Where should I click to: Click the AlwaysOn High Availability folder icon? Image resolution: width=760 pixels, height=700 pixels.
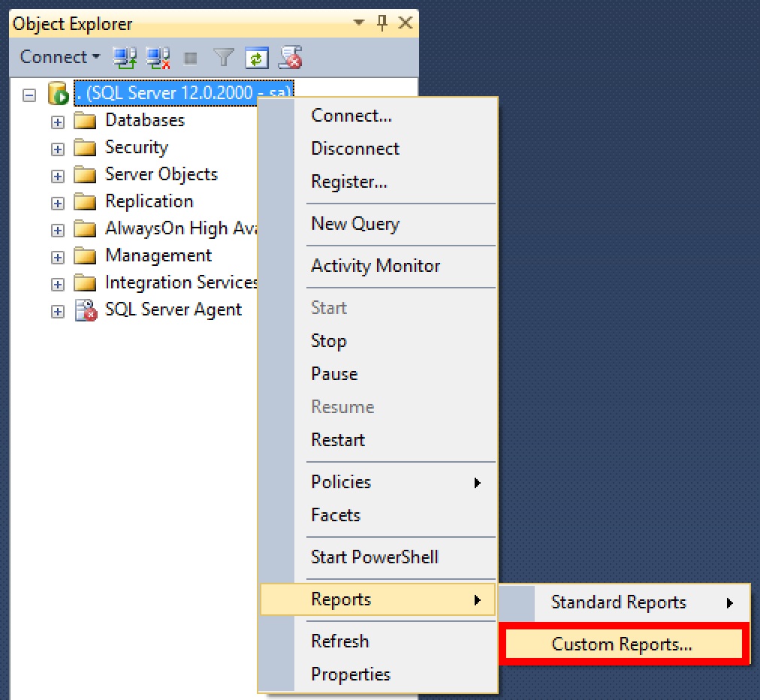tap(85, 229)
